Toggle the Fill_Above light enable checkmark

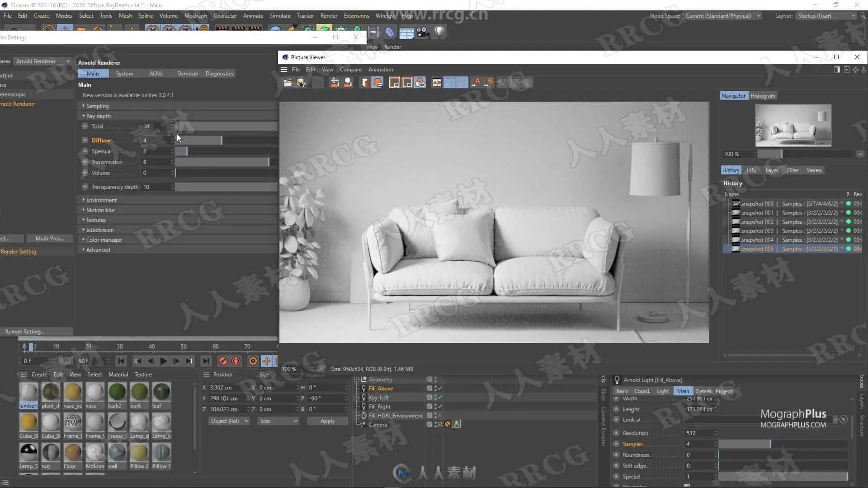pos(439,389)
